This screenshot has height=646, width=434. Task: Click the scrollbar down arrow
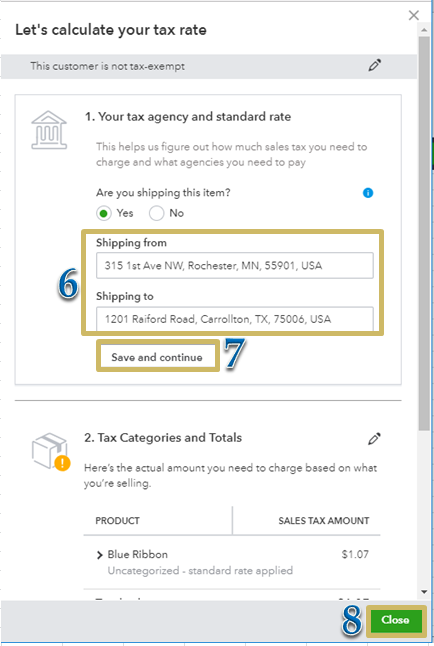pos(424,592)
